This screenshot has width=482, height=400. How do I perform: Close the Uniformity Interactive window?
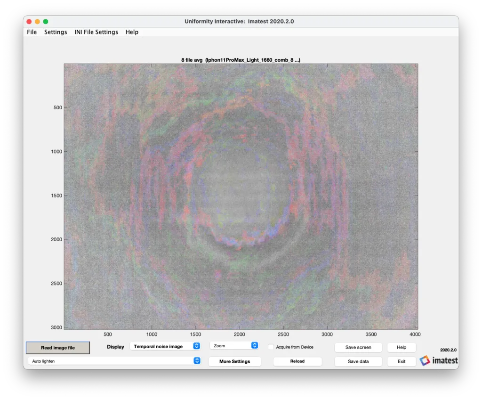coord(29,22)
